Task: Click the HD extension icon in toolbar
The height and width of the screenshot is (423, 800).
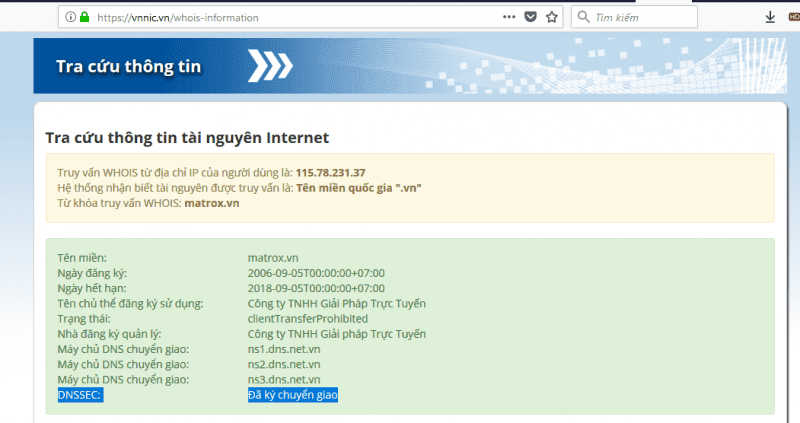Action: point(794,17)
